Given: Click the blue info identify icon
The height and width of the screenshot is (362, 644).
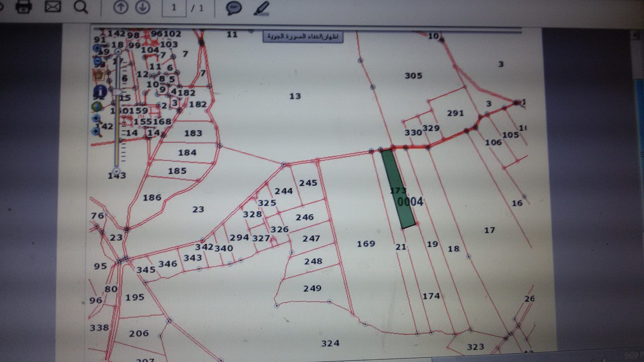Looking at the screenshot, I should [x=100, y=92].
